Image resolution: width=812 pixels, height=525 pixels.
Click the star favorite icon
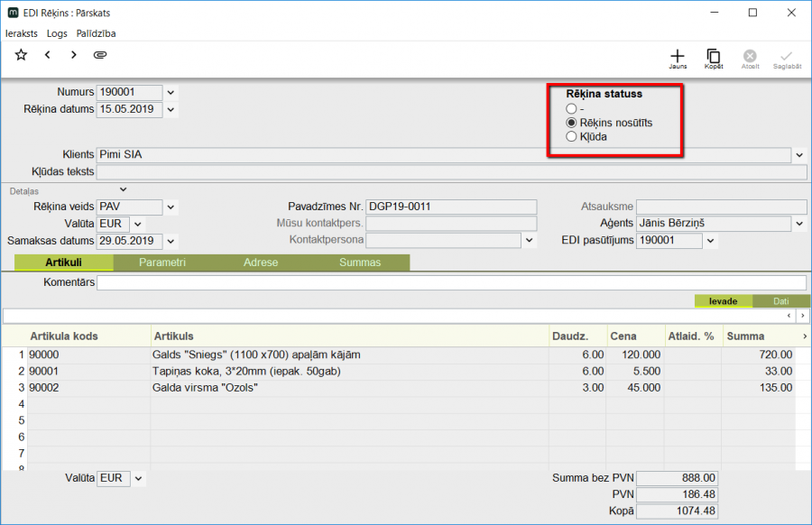click(21, 55)
